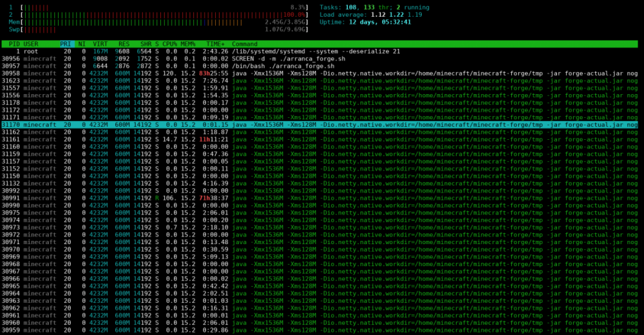
Task: Click the RES column header
Action: pyautogui.click(x=123, y=44)
